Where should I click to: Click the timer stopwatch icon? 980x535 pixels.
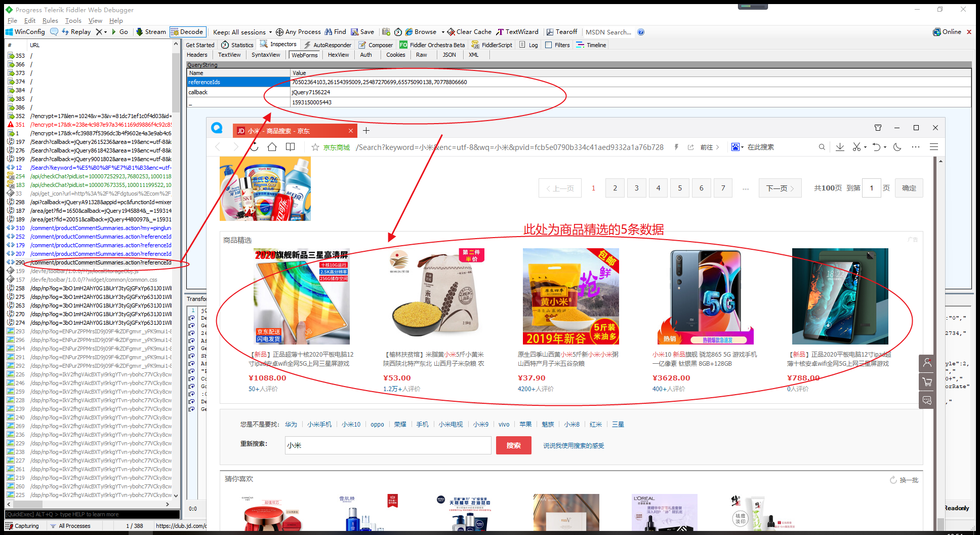click(x=398, y=32)
